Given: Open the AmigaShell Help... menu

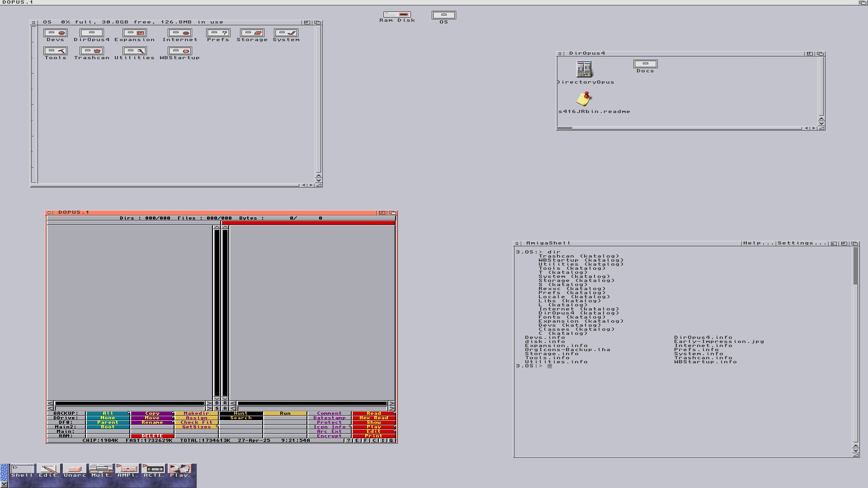Looking at the screenshot, I should (x=759, y=243).
